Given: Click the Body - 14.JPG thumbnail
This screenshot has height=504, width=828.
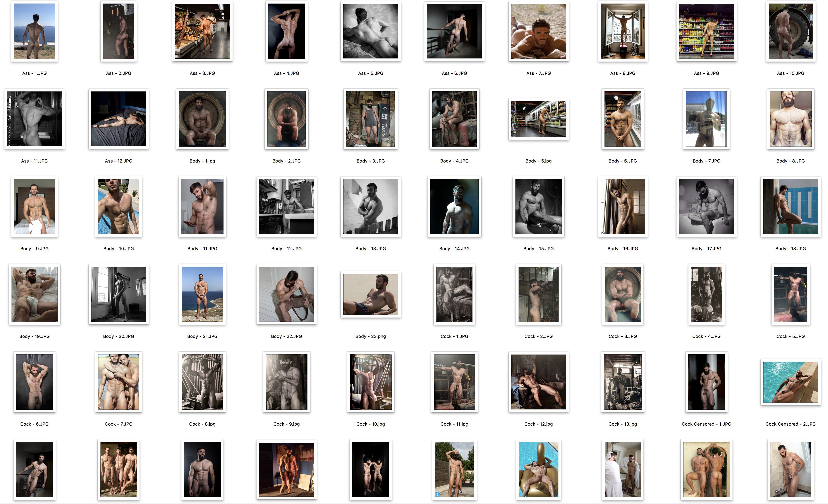Looking at the screenshot, I should (454, 206).
